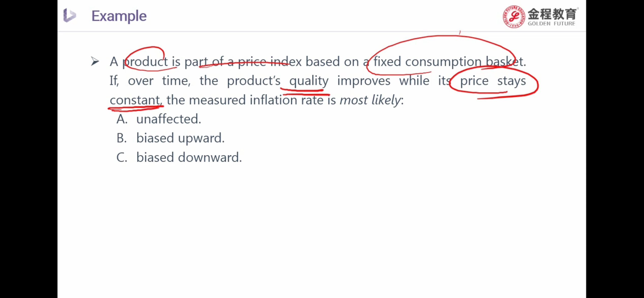Click the Chinese 金程教育 brand text

click(x=552, y=14)
